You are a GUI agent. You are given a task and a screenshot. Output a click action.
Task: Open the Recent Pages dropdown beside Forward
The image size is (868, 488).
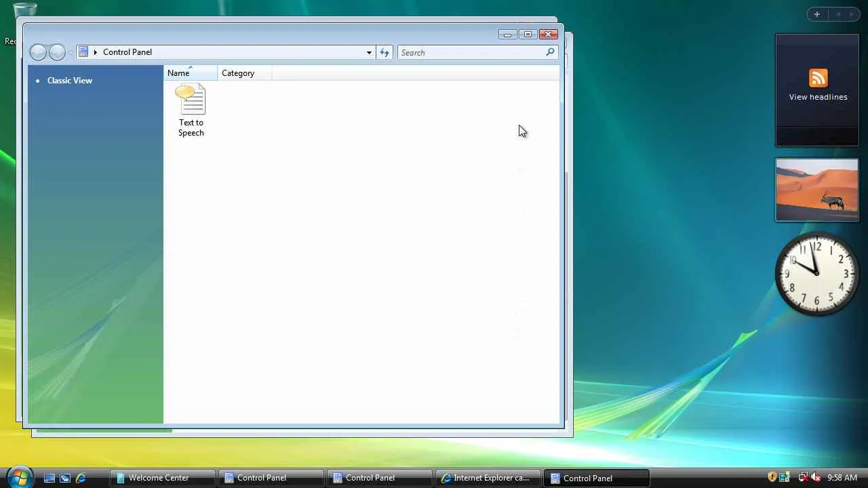pos(71,52)
